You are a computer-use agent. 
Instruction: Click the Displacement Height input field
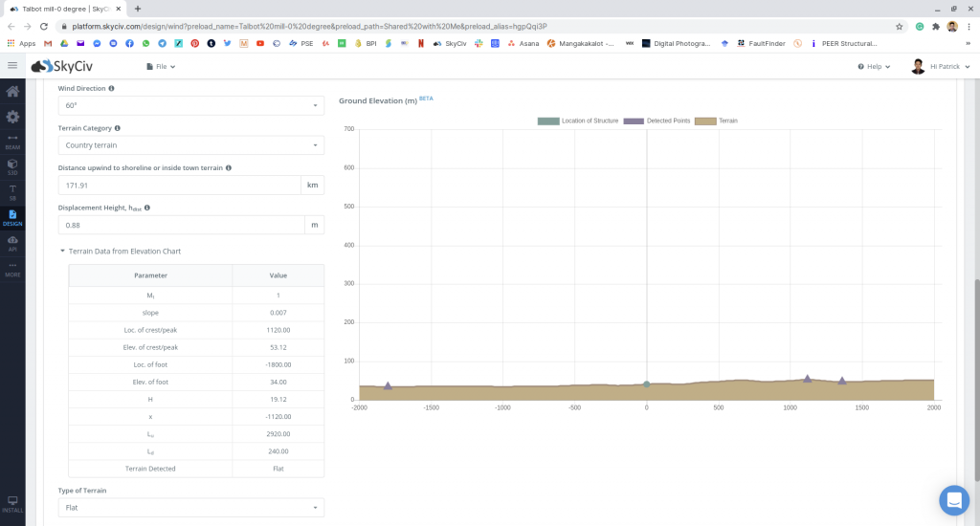[x=180, y=225]
